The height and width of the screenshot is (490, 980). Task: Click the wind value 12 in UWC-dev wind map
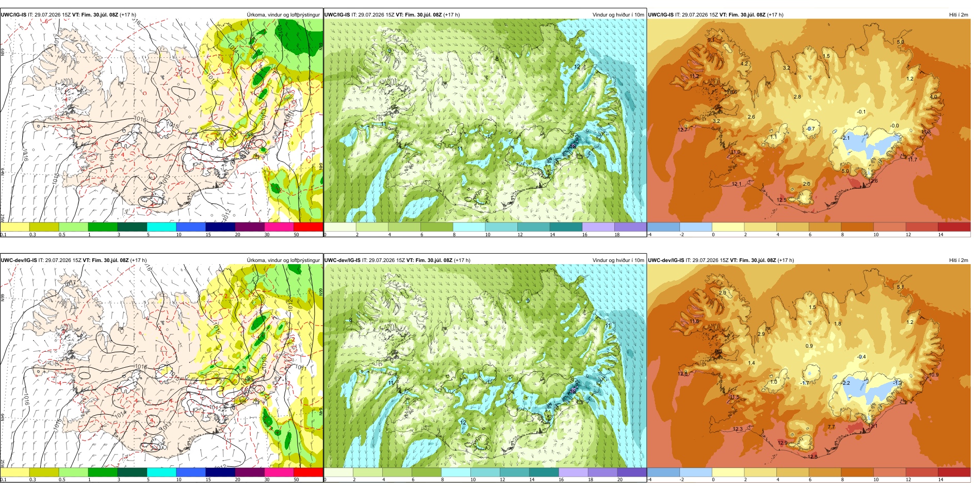[x=463, y=422]
